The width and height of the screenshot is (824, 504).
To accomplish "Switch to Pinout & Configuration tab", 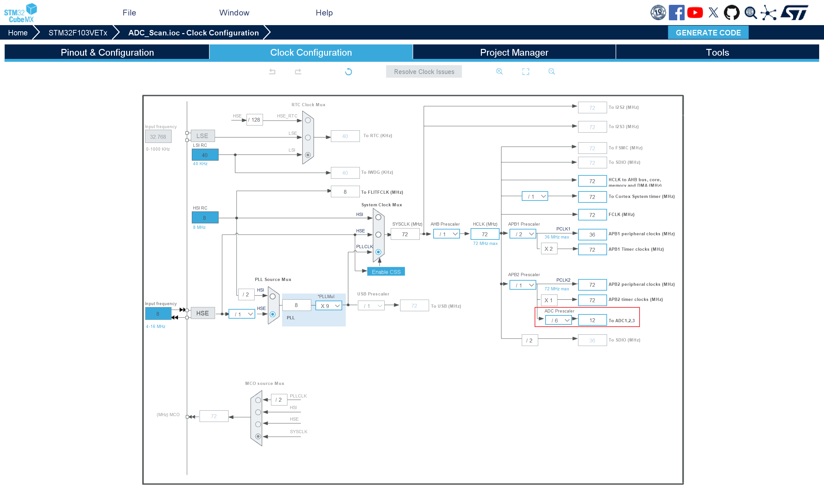I will click(x=107, y=52).
